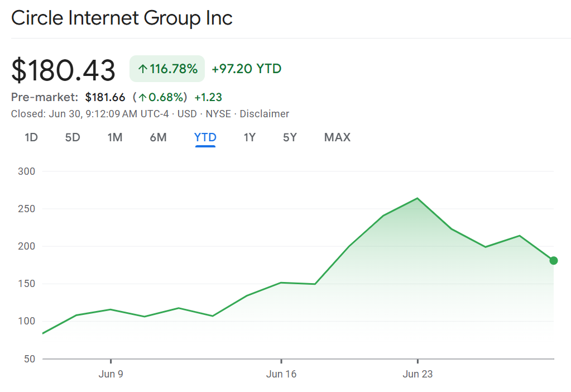571x392 pixels.
Task: Open the Disclaimer link
Action: coord(265,114)
